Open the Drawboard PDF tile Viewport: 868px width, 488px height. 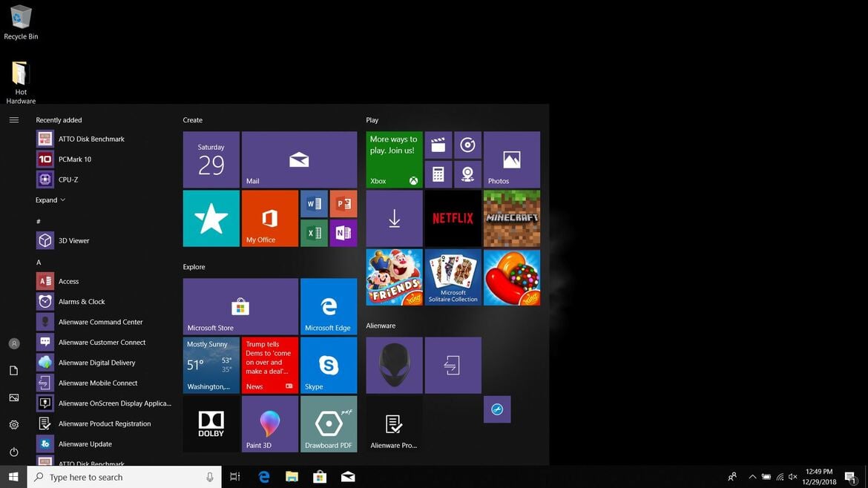[x=328, y=423]
